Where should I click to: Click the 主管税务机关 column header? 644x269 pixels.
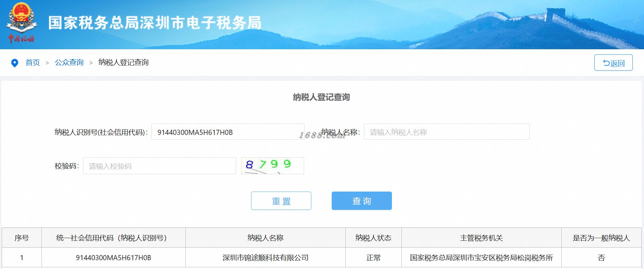[481, 238]
